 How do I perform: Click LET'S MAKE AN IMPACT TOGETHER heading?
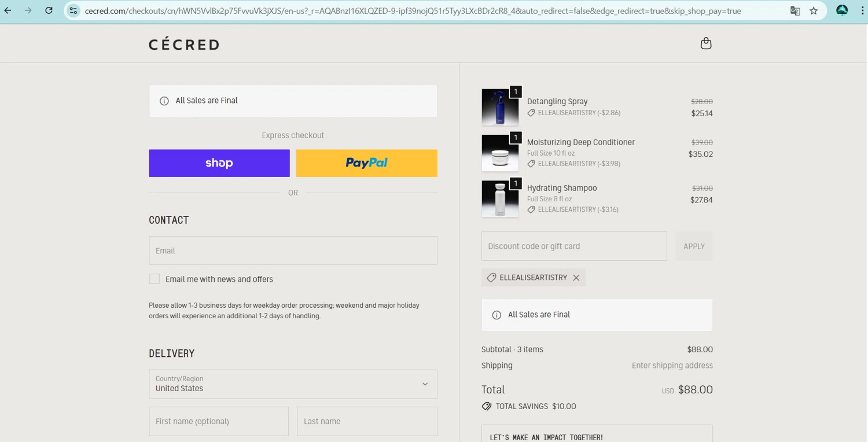[546, 437]
